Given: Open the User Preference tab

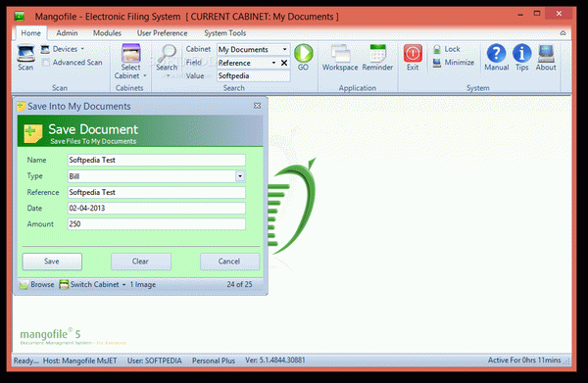Looking at the screenshot, I should pyautogui.click(x=162, y=33).
